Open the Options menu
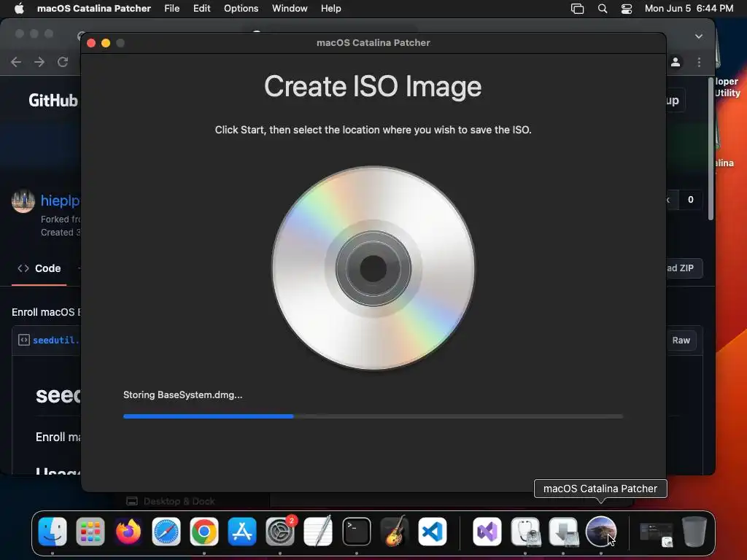This screenshot has width=747, height=560. tap(241, 8)
